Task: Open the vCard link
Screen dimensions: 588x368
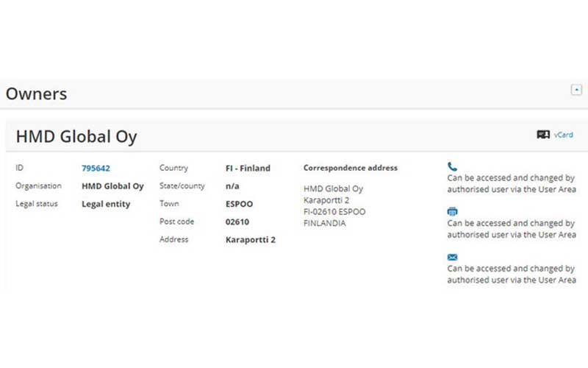Action: [564, 135]
